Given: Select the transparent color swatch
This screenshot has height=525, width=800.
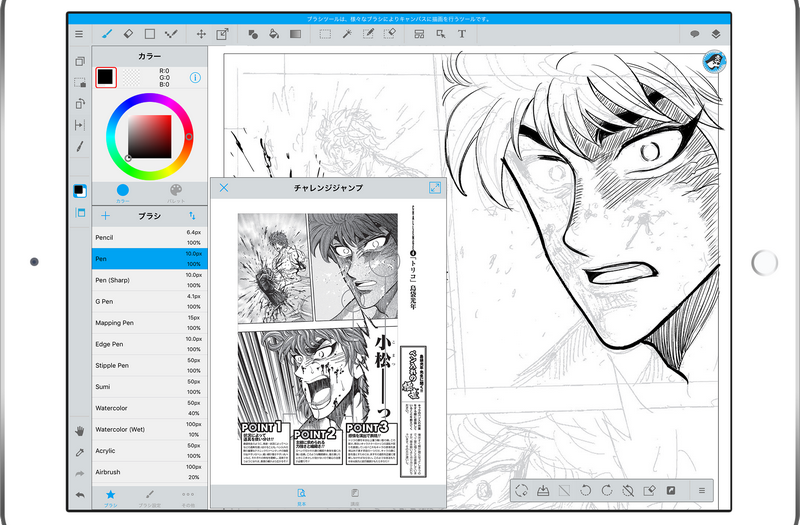Looking at the screenshot, I should [x=132, y=77].
